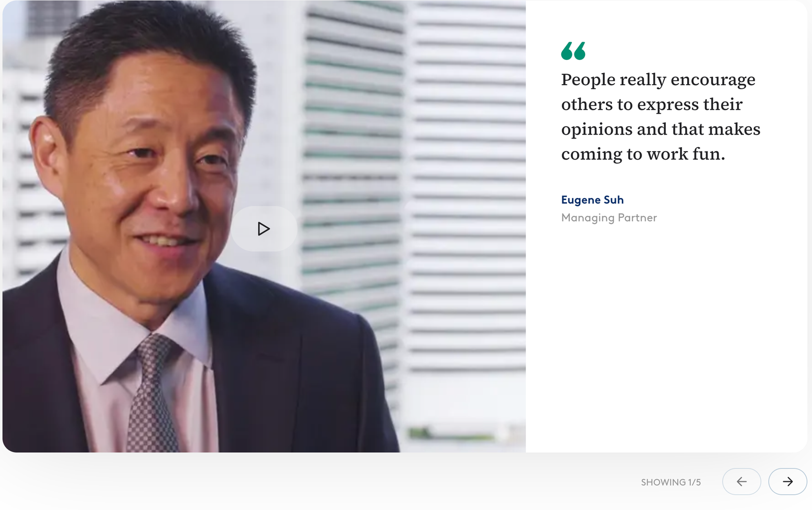The width and height of the screenshot is (812, 510).
Task: Select the Managing Partner job title
Action: tap(609, 218)
